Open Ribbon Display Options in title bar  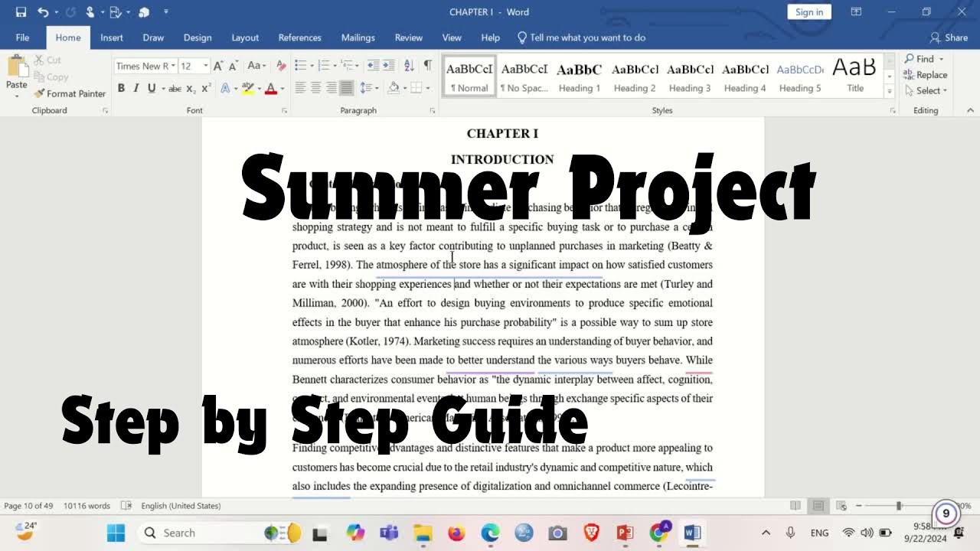(x=856, y=12)
